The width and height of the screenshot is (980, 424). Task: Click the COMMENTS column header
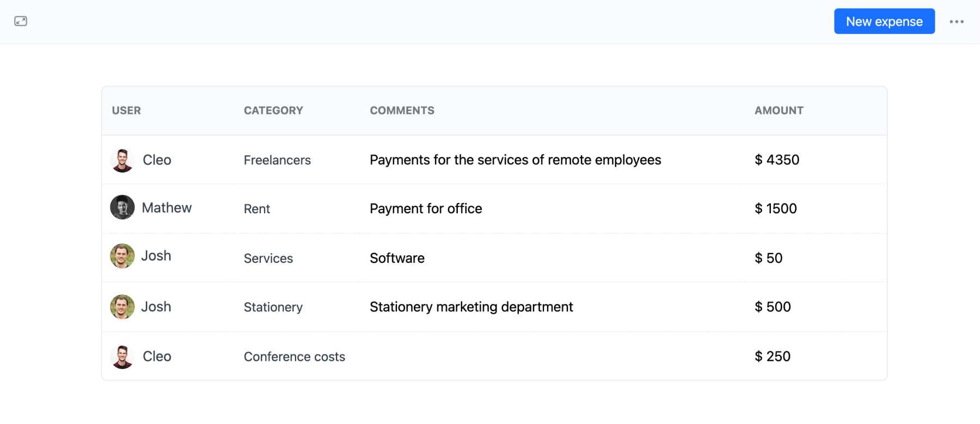click(402, 110)
